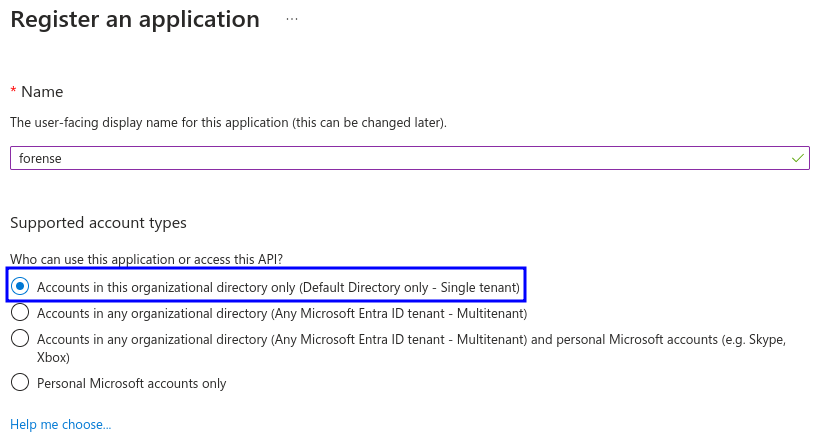Screen dimensions: 813x438
Task: Click the green validation checkmark in Name field
Action: click(x=797, y=158)
